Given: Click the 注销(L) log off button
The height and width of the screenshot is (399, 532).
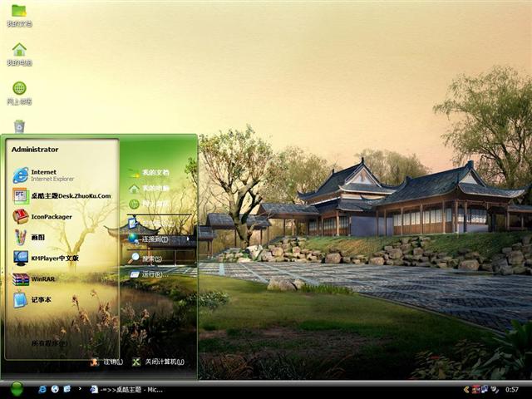Looking at the screenshot, I should click(106, 362).
